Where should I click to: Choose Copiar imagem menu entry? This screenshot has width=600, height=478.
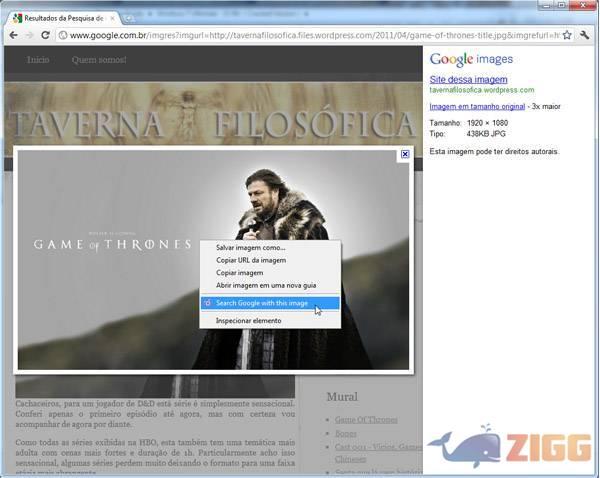pyautogui.click(x=240, y=272)
